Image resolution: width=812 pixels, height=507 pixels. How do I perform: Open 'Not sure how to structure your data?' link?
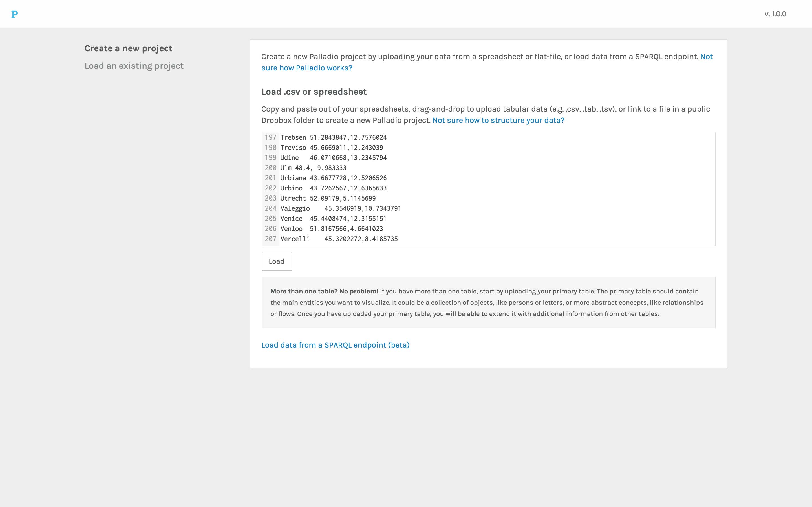[498, 120]
